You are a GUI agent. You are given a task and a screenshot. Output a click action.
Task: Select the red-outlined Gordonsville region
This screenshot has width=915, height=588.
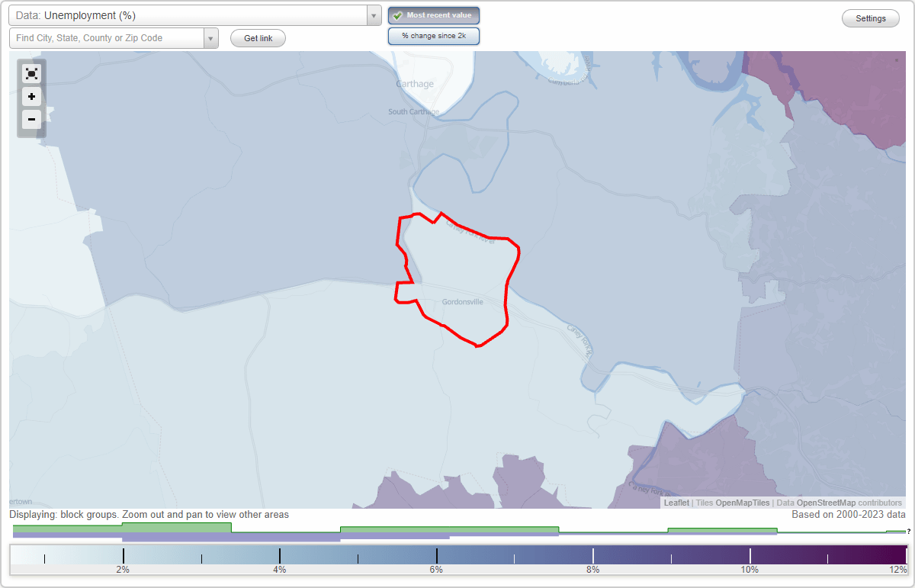pos(457,282)
